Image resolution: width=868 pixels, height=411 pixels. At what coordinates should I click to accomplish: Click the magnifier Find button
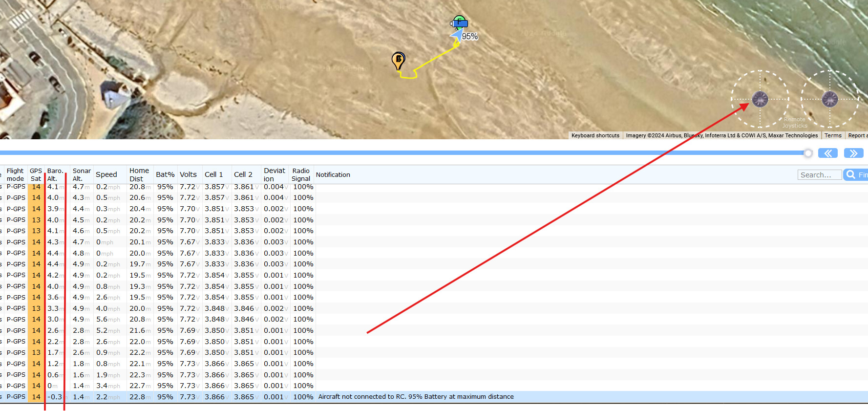coord(855,175)
